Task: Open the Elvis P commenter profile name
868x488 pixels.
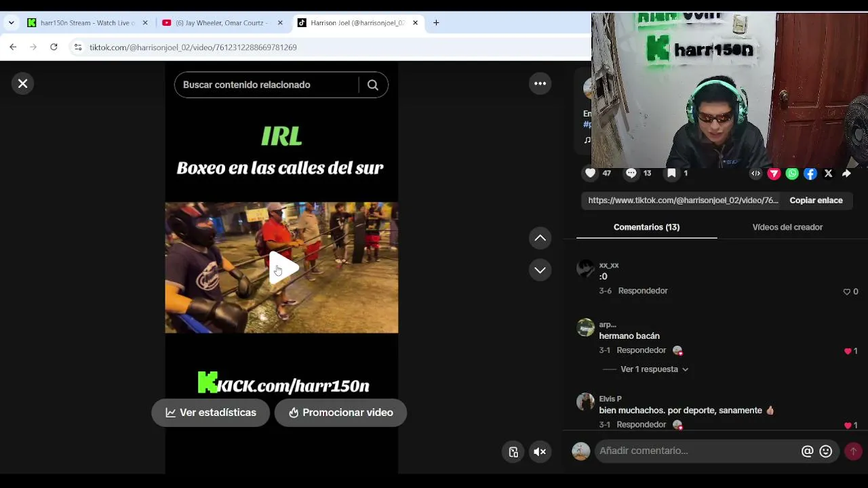Action: [x=610, y=399]
